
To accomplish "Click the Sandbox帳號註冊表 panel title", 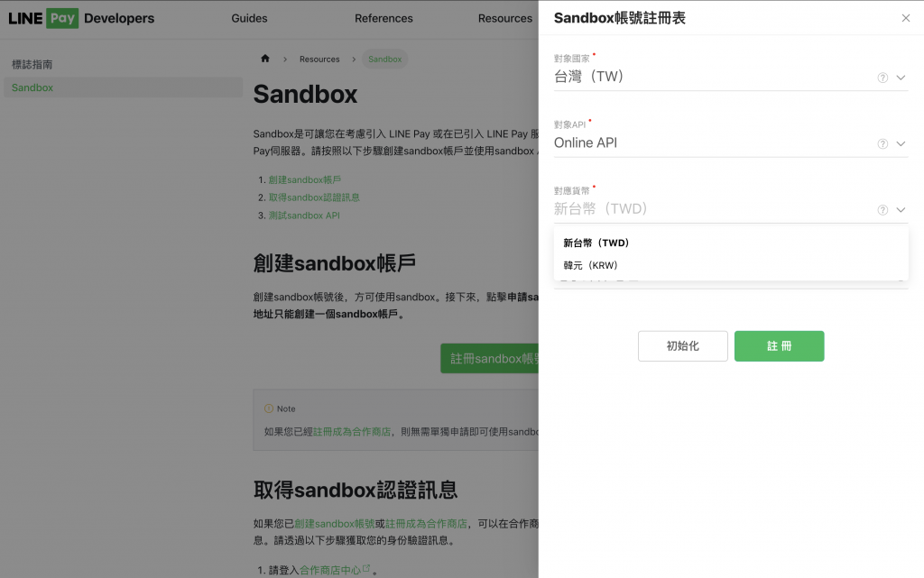I will (620, 18).
